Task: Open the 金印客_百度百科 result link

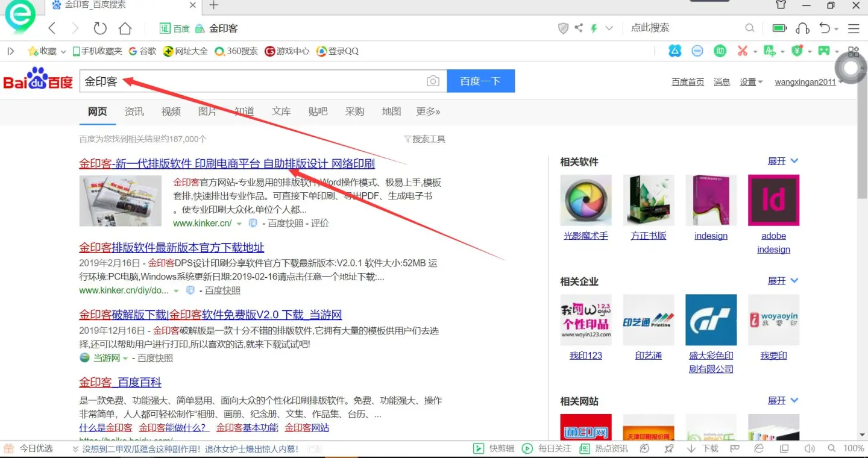Action: [x=121, y=383]
